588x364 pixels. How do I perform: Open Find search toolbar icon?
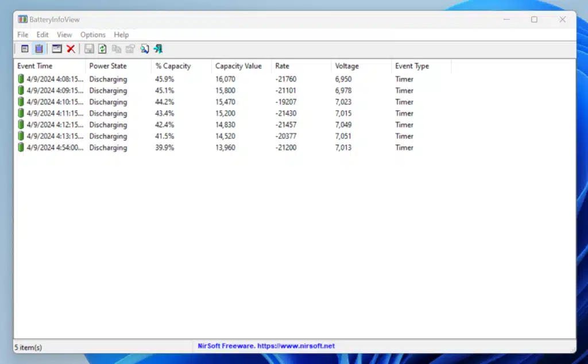click(144, 49)
